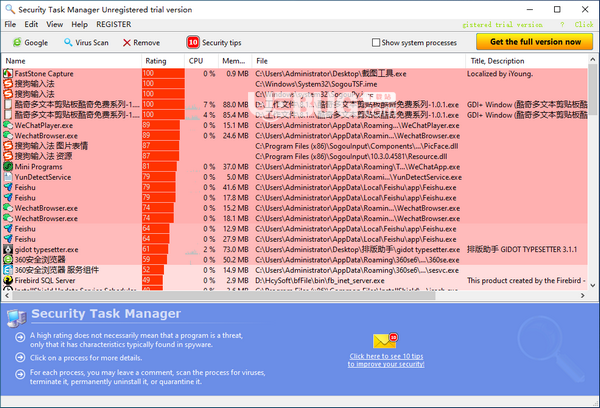Click the Virus Scan toolbar label
The width and height of the screenshot is (600, 408).
point(92,42)
